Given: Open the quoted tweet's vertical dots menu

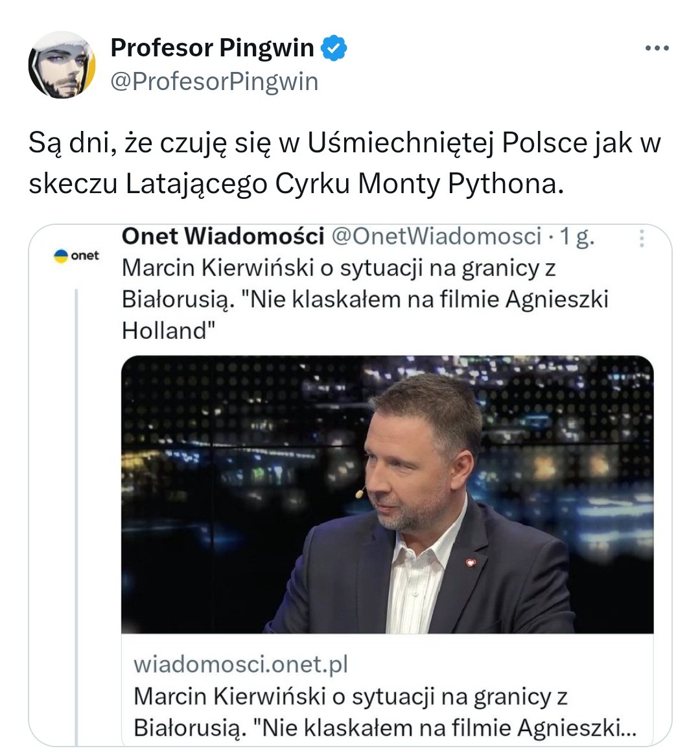Looking at the screenshot, I should pyautogui.click(x=642, y=238).
